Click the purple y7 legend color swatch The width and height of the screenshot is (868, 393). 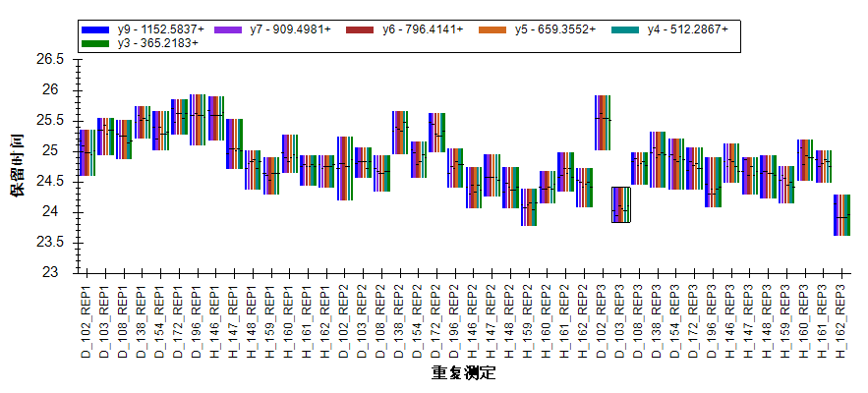228,30
